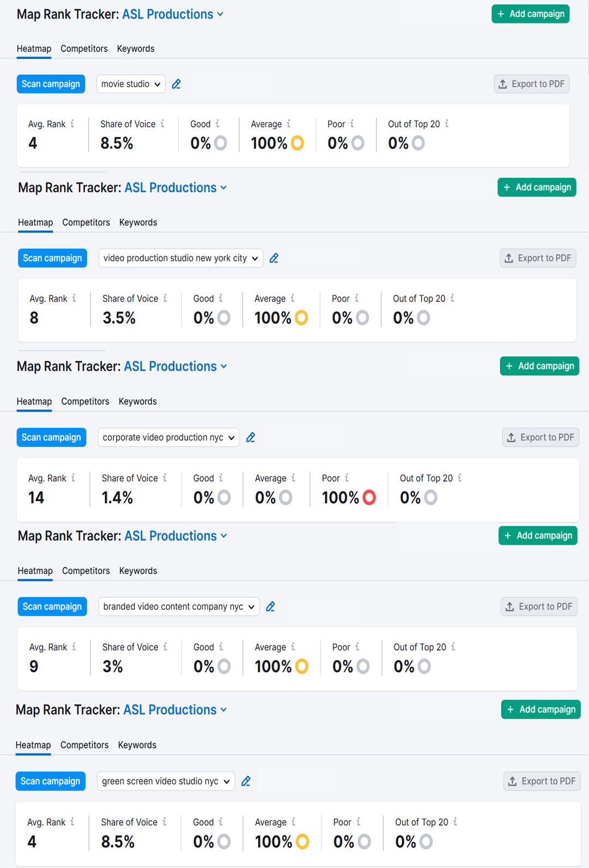Select the Heatmap tab above corporate video production nyc
The height and width of the screenshot is (868, 589).
34,401
